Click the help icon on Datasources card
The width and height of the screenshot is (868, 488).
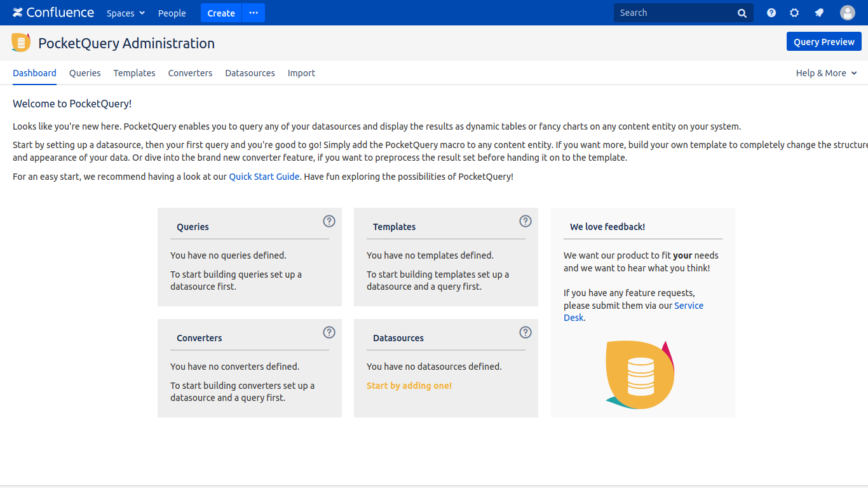pos(526,332)
